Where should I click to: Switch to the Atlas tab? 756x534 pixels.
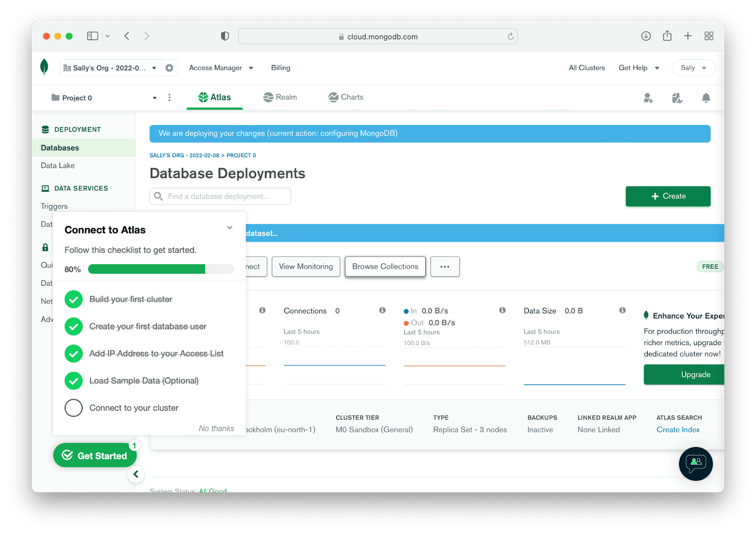point(215,97)
